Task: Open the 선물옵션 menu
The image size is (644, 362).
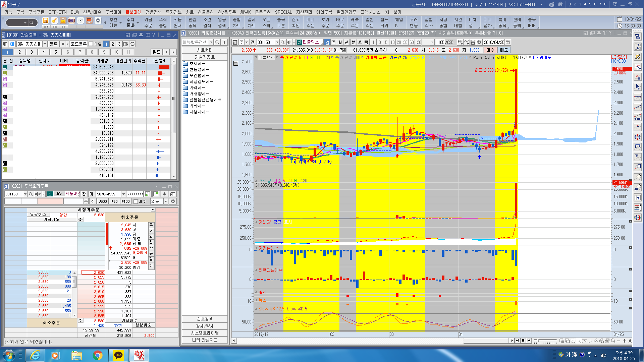Action: pyautogui.click(x=206, y=12)
